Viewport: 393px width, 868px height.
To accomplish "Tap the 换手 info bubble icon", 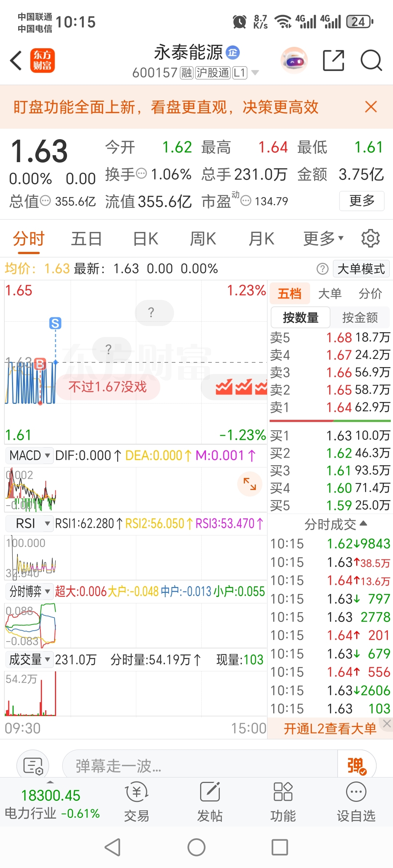I will tap(141, 174).
